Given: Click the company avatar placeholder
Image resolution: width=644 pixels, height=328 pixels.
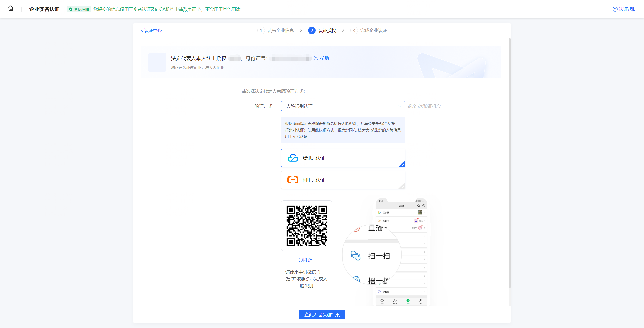Looking at the screenshot, I should click(x=157, y=62).
